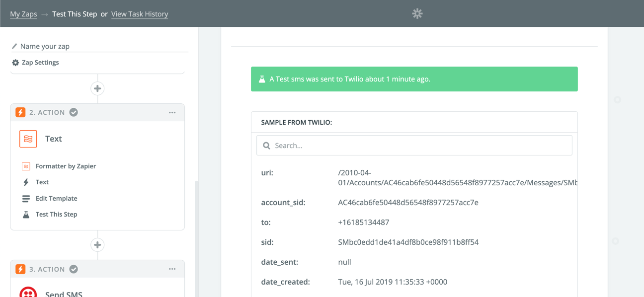
Task: Click the magnifier icon in the search box
Action: pyautogui.click(x=266, y=146)
